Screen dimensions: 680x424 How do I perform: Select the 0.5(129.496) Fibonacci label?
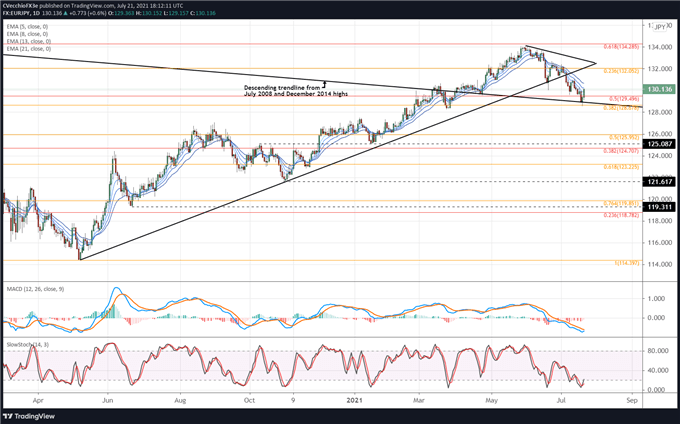coord(624,99)
